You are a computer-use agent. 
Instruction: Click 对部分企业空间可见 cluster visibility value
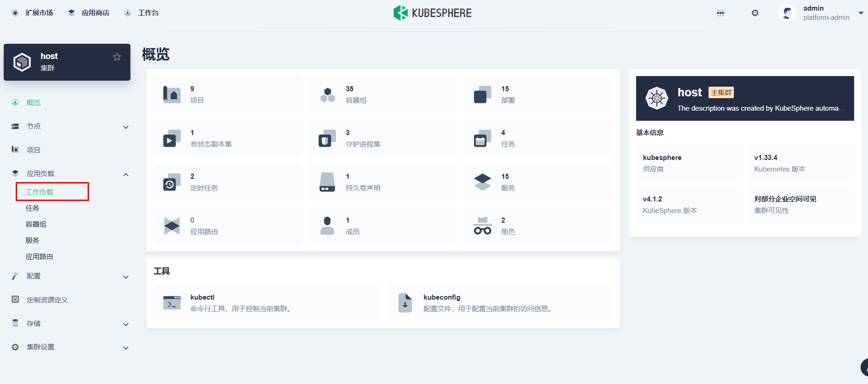point(785,199)
